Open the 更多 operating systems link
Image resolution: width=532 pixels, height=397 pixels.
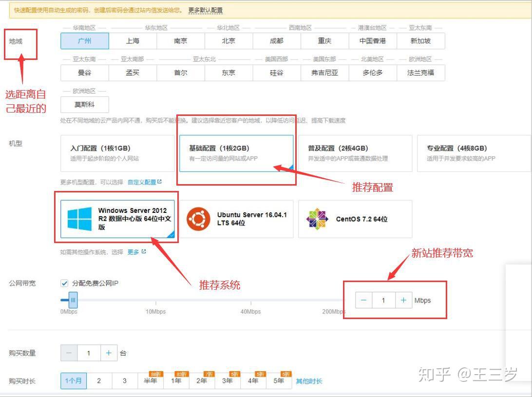point(133,252)
